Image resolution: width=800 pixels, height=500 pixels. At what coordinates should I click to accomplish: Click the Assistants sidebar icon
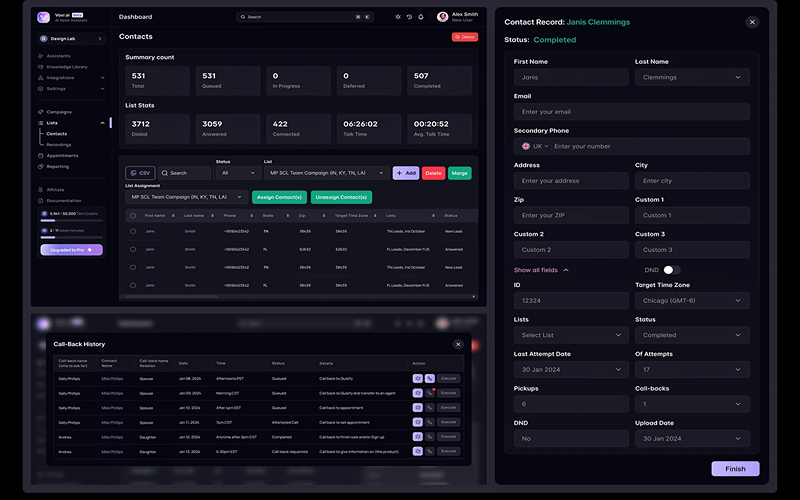[x=40, y=56]
